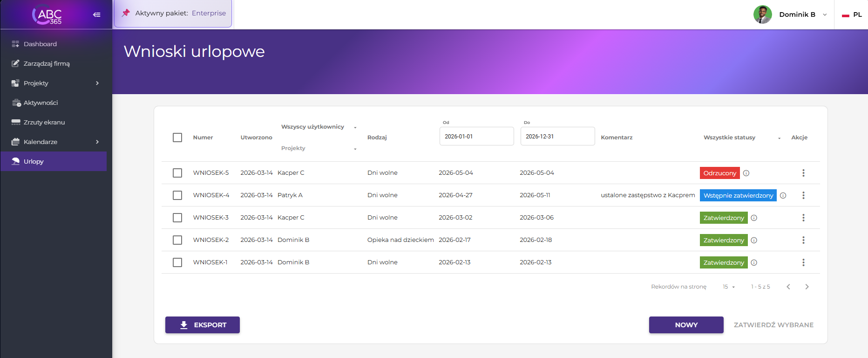Select the checkbox for WNIOSEK-4

[177, 195]
